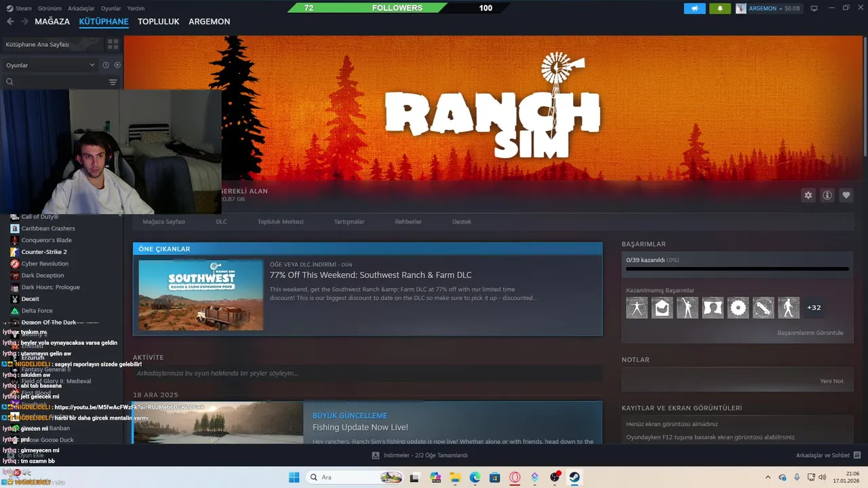868x488 pixels.
Task: Add Ranch Sim to favorites heart icon
Action: pos(846,195)
